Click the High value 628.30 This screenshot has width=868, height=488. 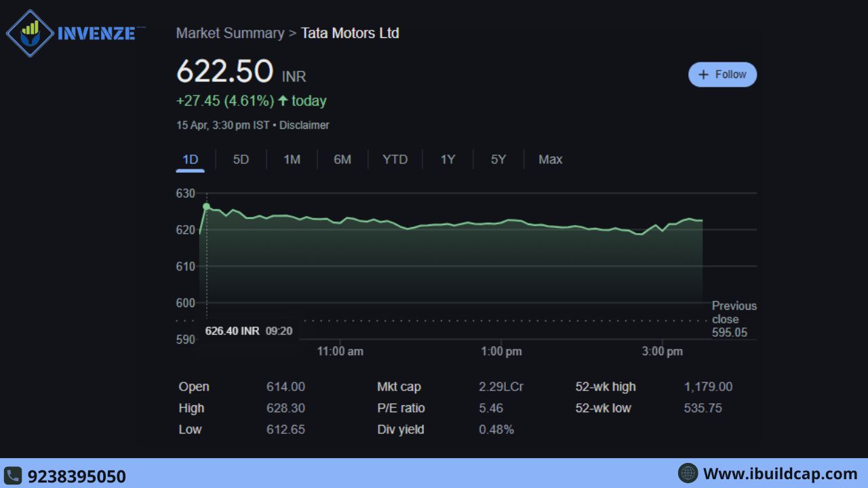[285, 408]
